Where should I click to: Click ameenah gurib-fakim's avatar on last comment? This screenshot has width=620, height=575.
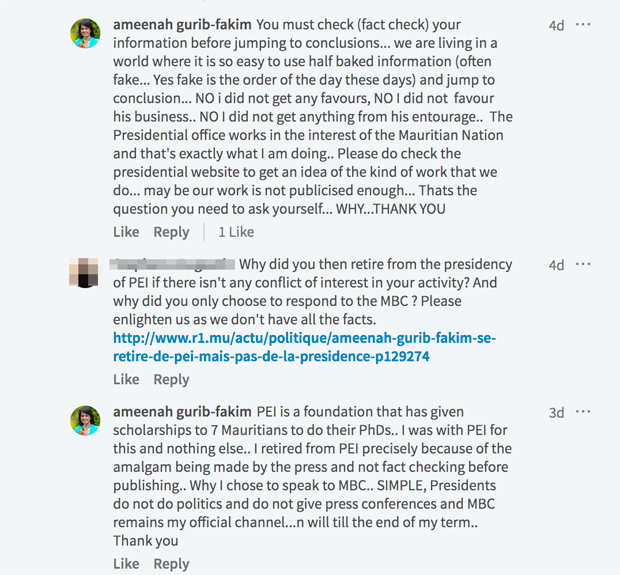[x=85, y=420]
